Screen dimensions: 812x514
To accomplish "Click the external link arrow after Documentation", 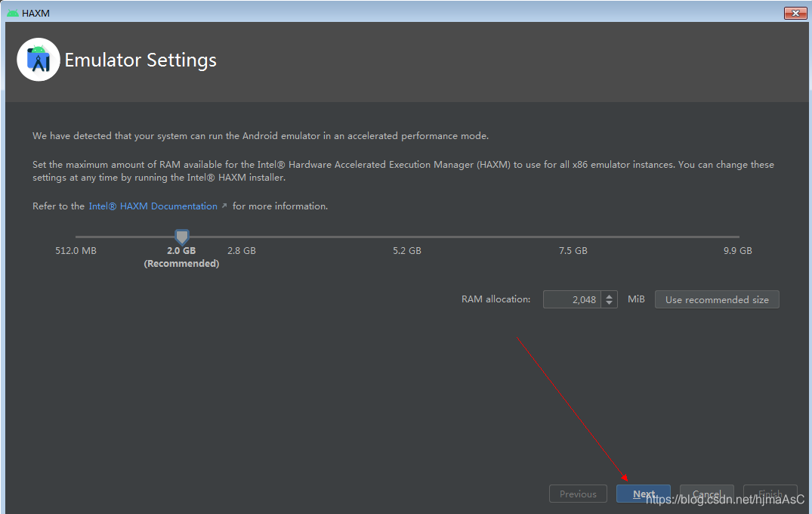I will (224, 206).
